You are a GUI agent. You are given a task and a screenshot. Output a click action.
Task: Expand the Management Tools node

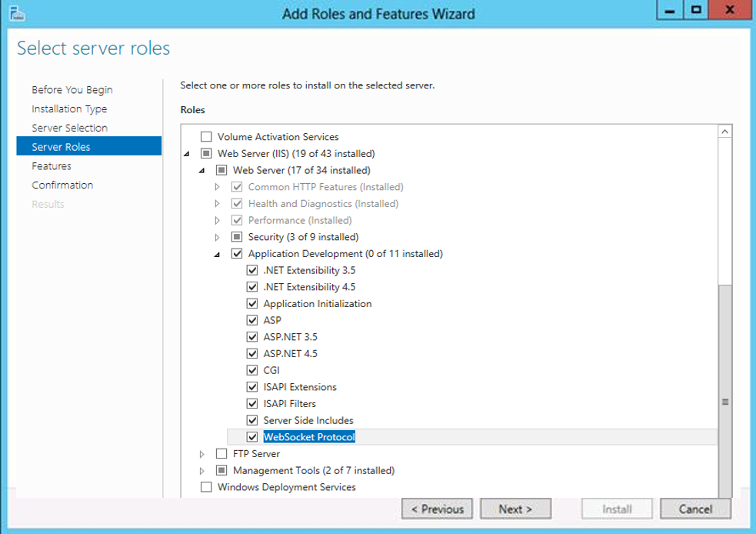click(202, 471)
